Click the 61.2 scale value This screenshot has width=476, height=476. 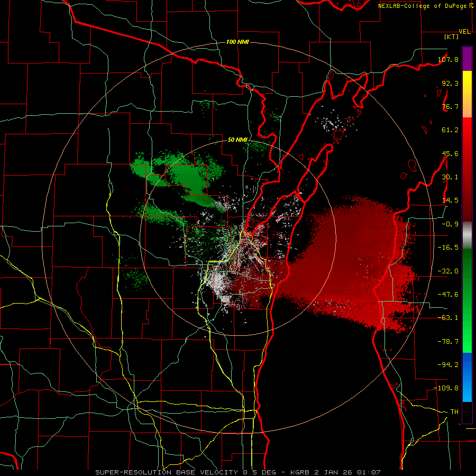(450, 130)
